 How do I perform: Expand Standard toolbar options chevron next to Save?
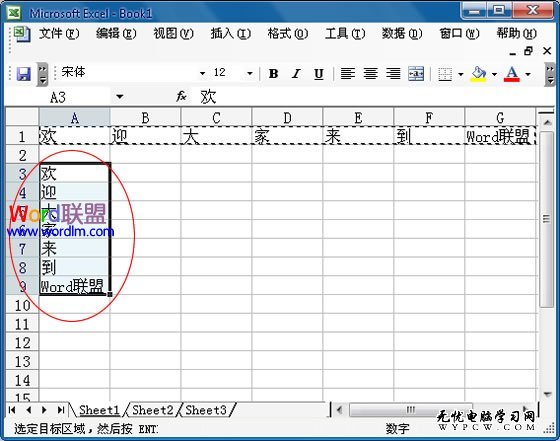coord(42,75)
